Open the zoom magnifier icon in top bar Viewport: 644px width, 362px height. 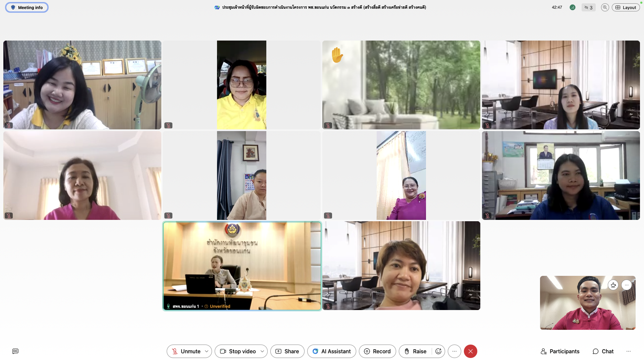[x=605, y=7]
